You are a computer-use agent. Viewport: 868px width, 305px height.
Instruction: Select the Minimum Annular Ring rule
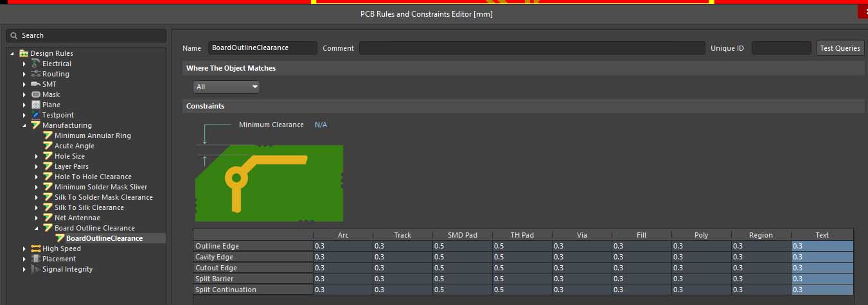point(93,135)
